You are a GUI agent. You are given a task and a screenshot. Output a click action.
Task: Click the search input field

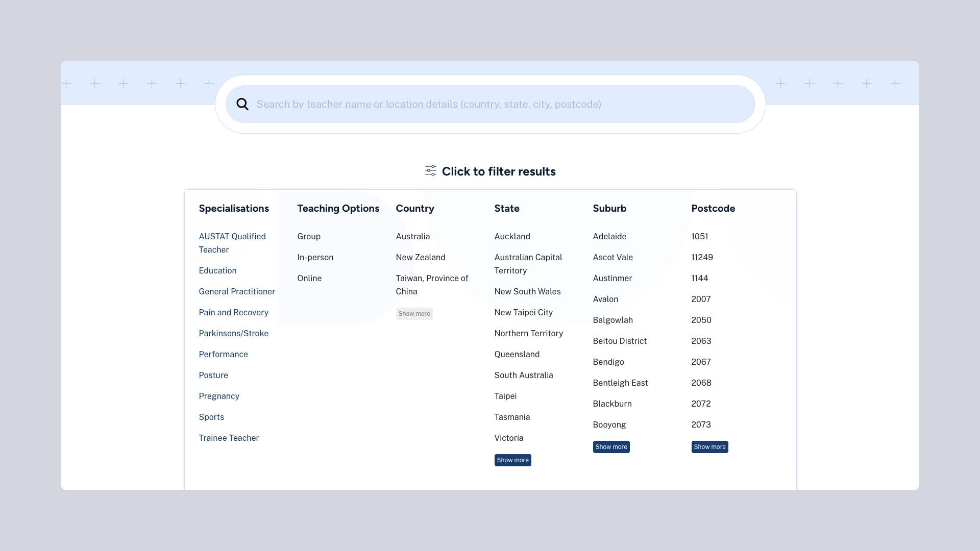pyautogui.click(x=490, y=104)
